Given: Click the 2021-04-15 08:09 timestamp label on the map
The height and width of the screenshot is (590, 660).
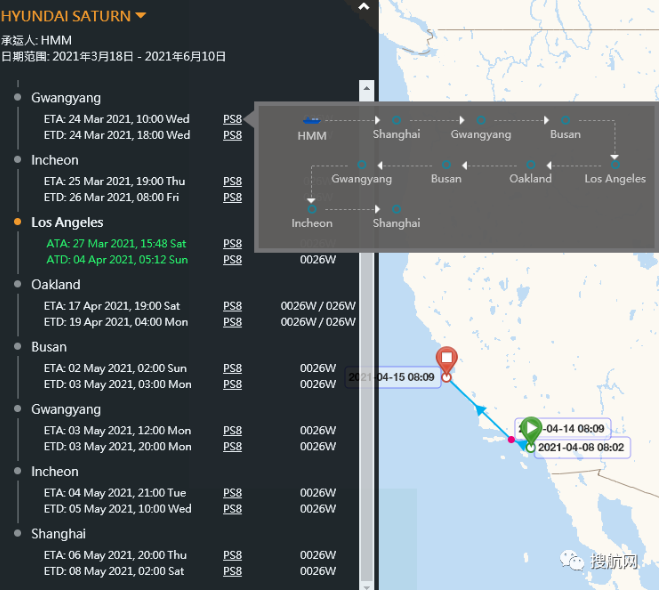Looking at the screenshot, I should coord(392,377).
